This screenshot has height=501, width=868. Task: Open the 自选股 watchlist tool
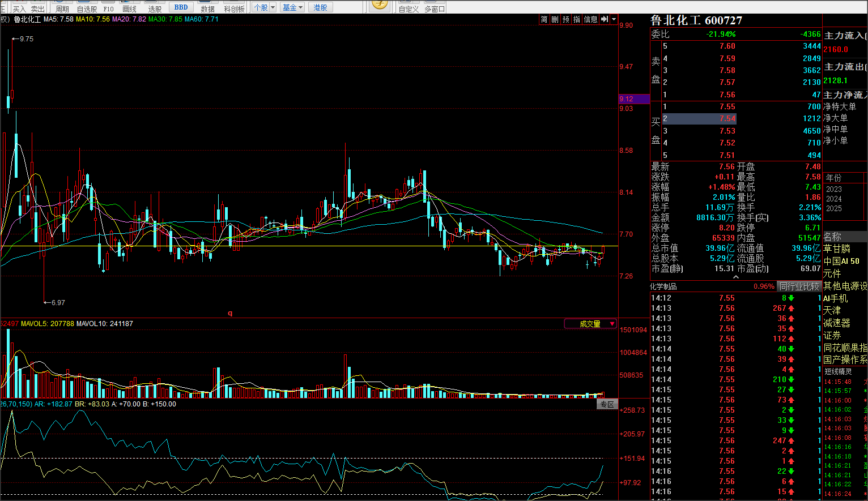point(87,8)
